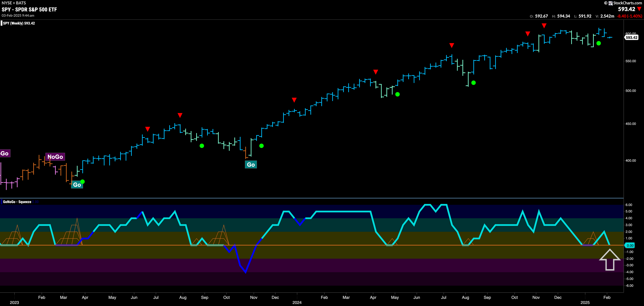Click the 6.00 oscillator axis label

coord(629,205)
